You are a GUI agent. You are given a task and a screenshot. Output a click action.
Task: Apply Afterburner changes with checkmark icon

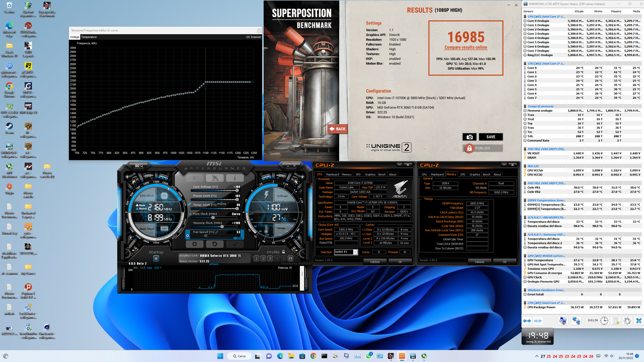[234, 244]
